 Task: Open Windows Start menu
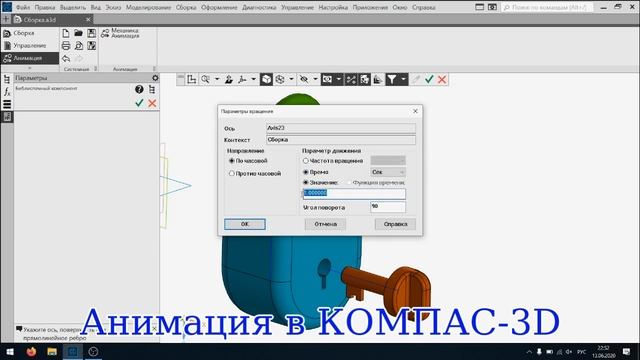click(10, 351)
